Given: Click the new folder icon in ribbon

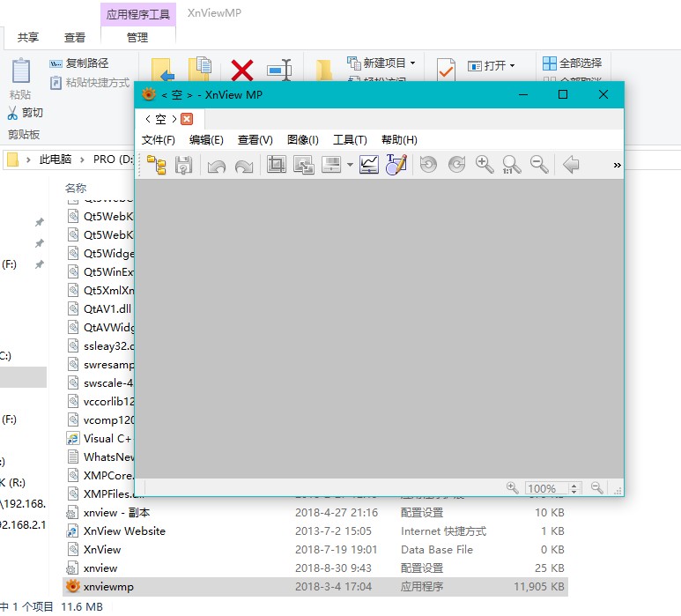Looking at the screenshot, I should [324, 70].
